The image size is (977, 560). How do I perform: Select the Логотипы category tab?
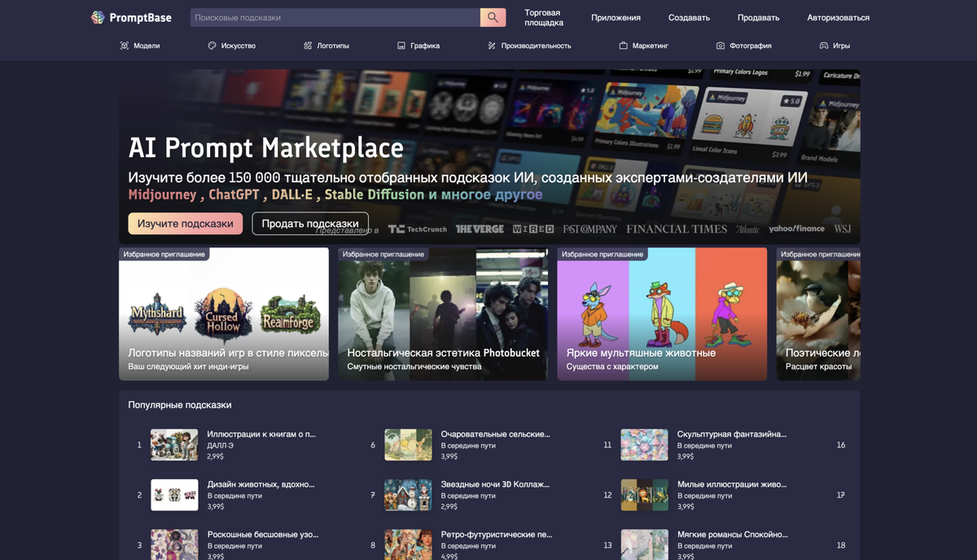[x=326, y=46]
